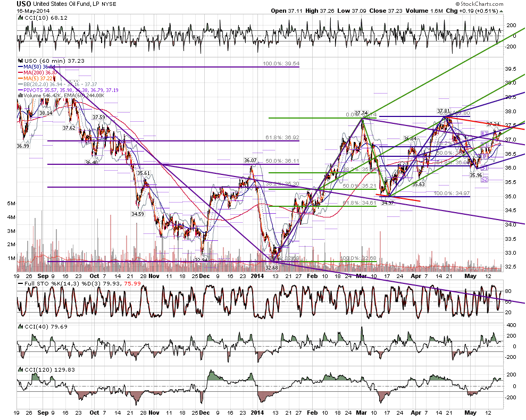Viewport: 526px width, 420px height.
Task: Click the 34.0 price axis label
Action: [511, 224]
